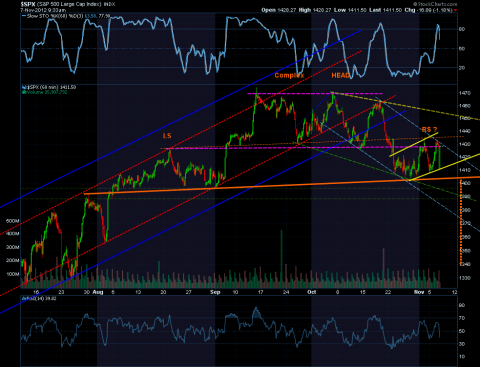This screenshot has width=480, height=367.
Task: Click the 70 level on RSI axis
Action: coord(462,318)
